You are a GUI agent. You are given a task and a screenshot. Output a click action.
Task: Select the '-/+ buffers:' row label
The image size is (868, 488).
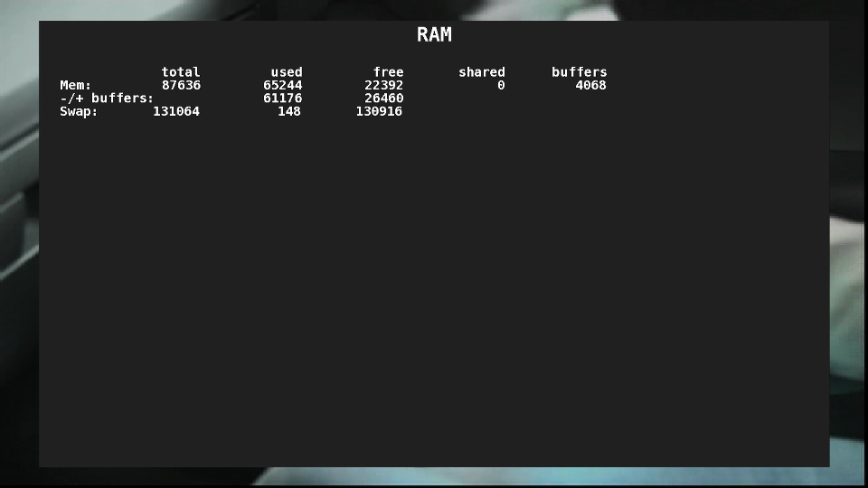click(107, 99)
